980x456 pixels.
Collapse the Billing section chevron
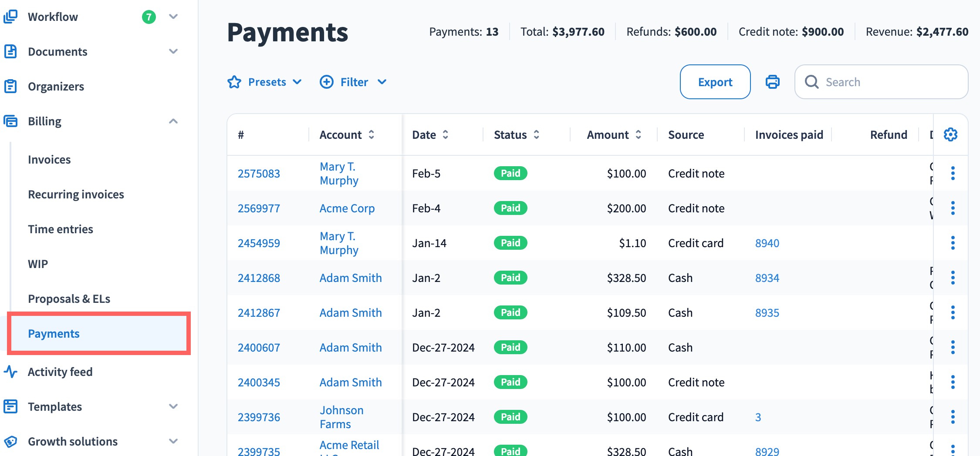(173, 121)
